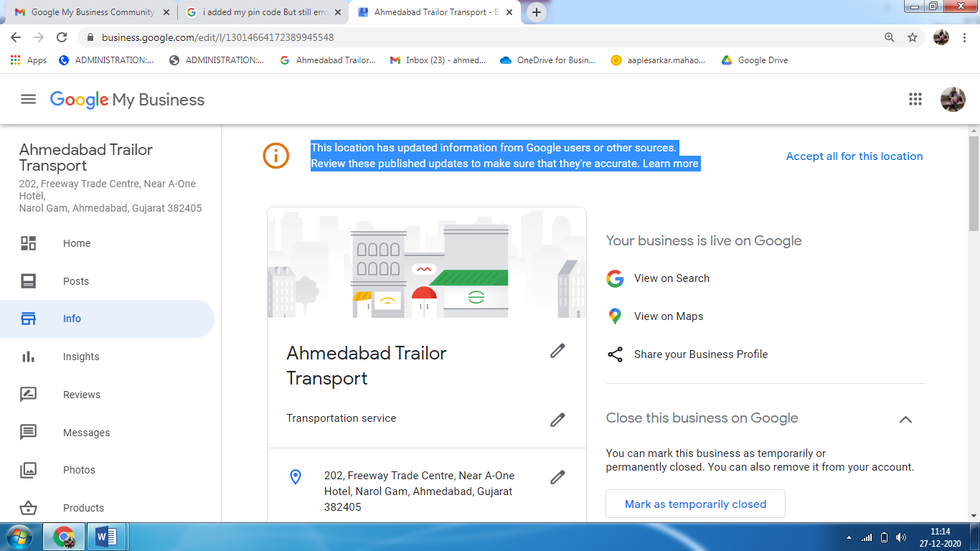Click Share your Business Profile
Image resolution: width=980 pixels, height=551 pixels.
tap(701, 354)
